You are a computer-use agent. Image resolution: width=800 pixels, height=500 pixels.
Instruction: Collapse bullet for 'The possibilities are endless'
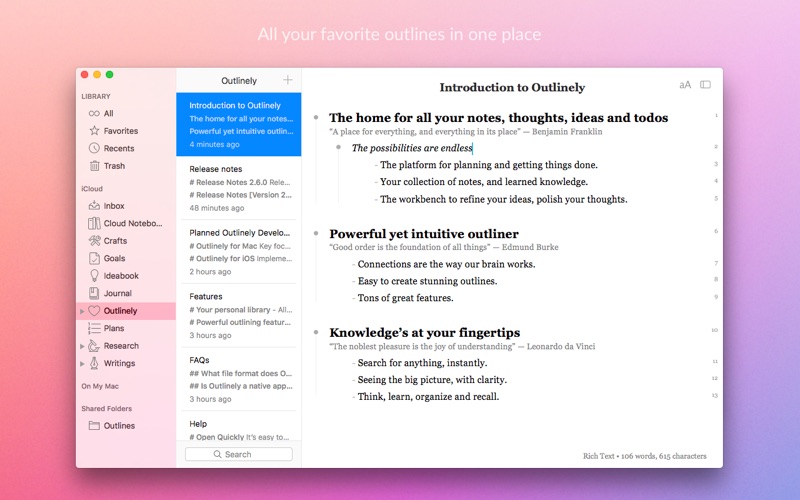click(x=338, y=147)
